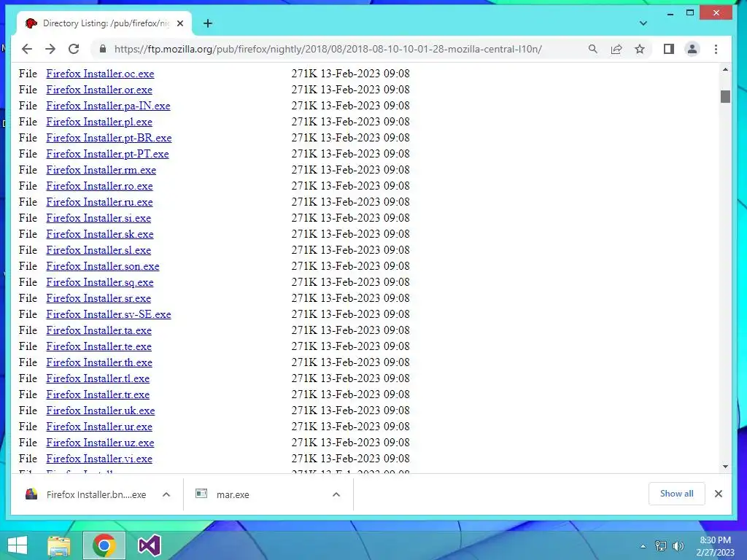Show all downloads
This screenshot has width=747, height=560.
[x=676, y=494]
